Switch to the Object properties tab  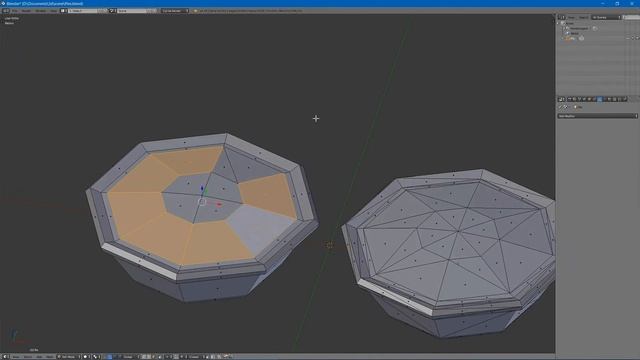pos(589,99)
